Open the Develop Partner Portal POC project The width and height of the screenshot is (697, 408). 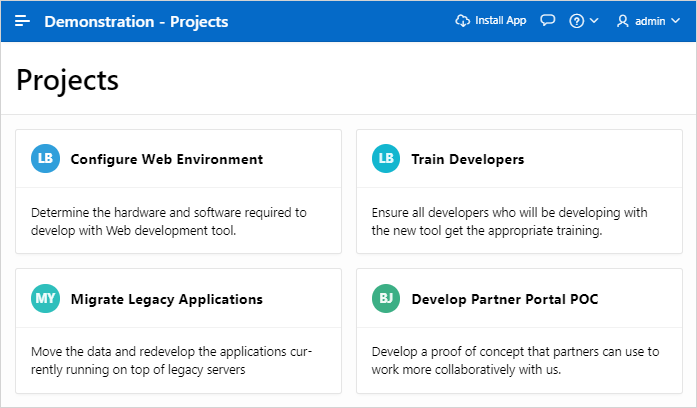pos(506,299)
